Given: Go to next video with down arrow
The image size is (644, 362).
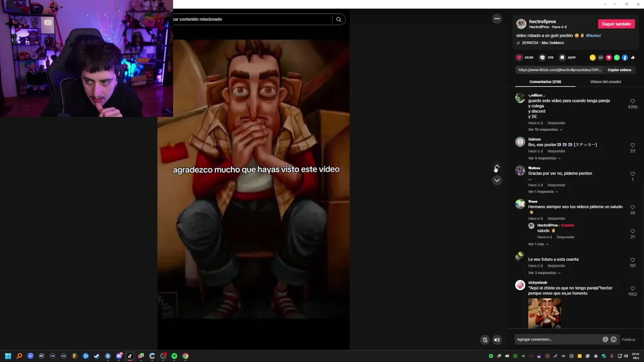Looking at the screenshot, I should click(497, 180).
